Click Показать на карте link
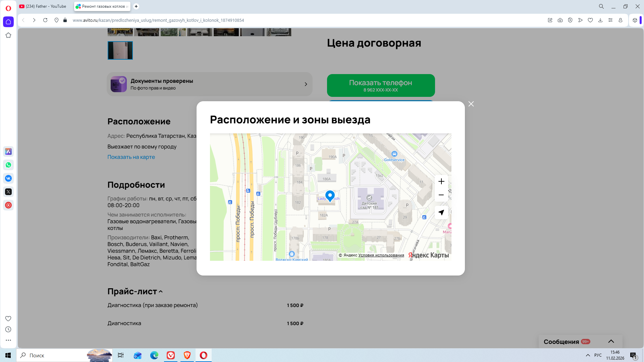The height and width of the screenshot is (362, 644). point(131,157)
